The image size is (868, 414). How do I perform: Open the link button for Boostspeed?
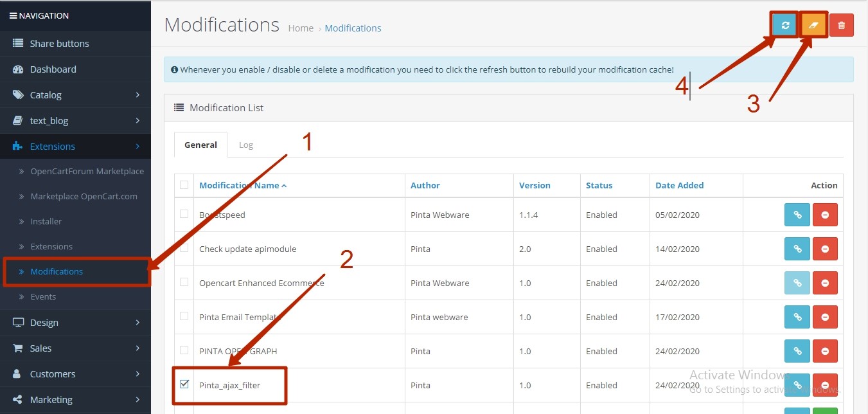(797, 215)
